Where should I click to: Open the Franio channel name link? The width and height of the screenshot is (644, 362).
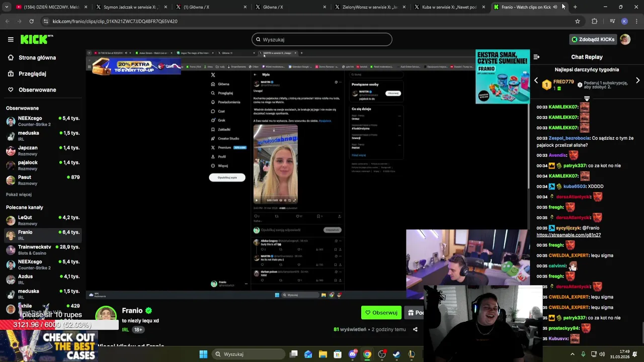pyautogui.click(x=132, y=311)
